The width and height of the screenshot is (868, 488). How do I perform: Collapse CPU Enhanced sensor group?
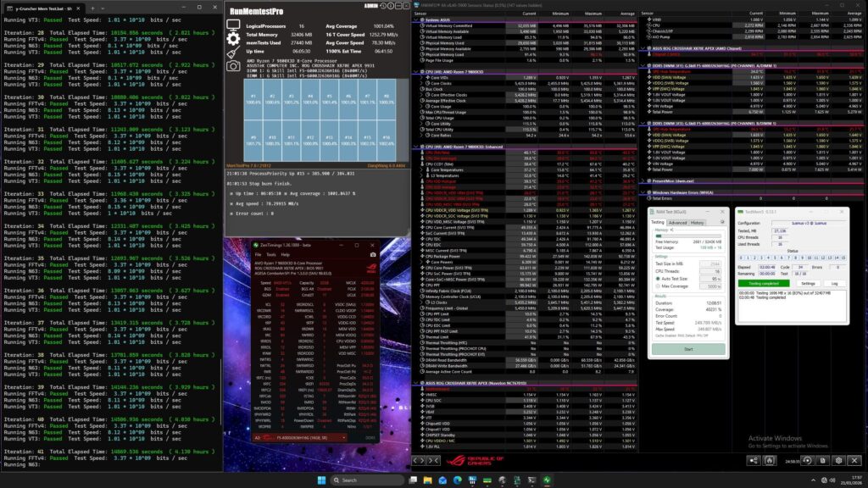(x=415, y=147)
